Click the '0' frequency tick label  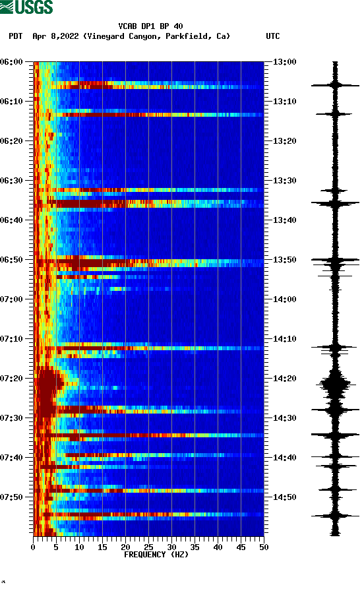[x=33, y=547]
